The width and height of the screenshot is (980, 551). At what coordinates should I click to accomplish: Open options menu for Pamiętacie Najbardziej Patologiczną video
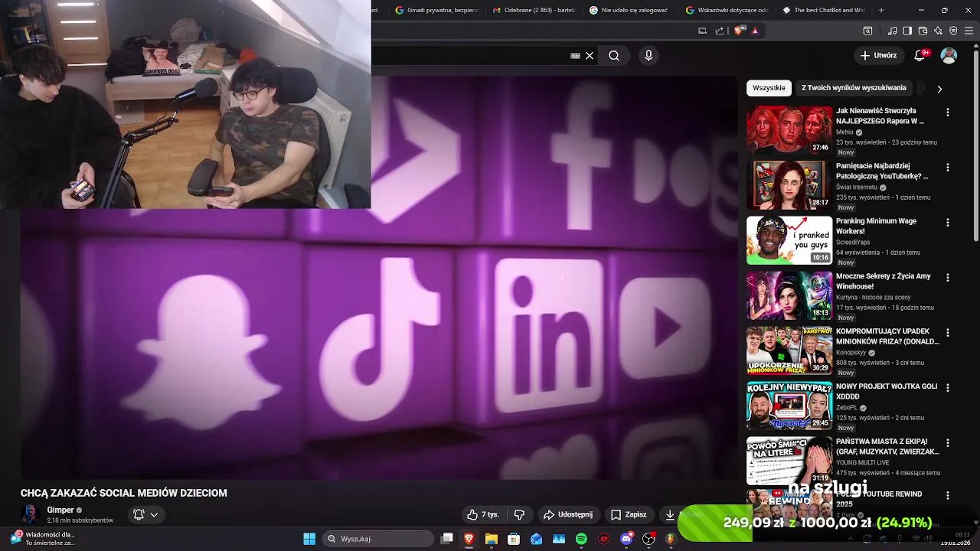point(948,167)
